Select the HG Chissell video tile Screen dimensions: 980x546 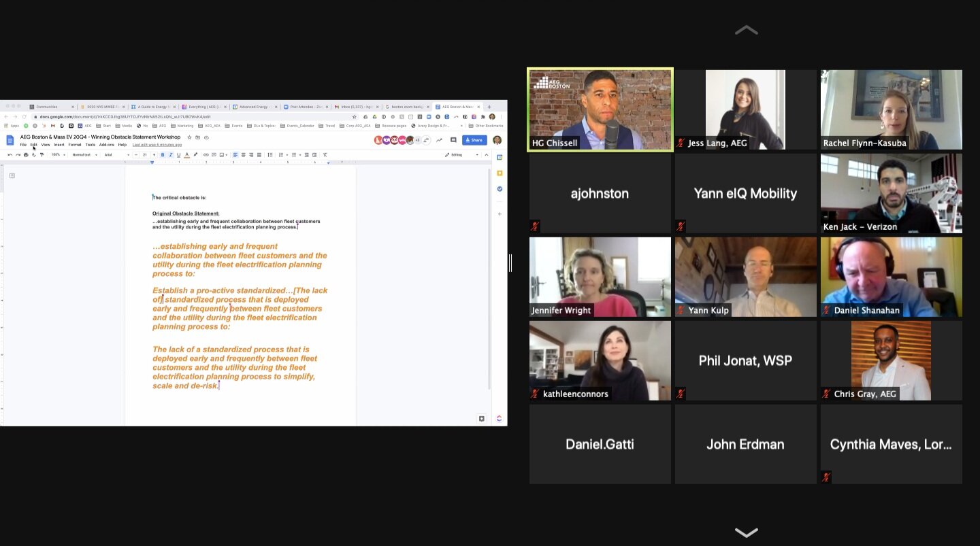pyautogui.click(x=600, y=109)
